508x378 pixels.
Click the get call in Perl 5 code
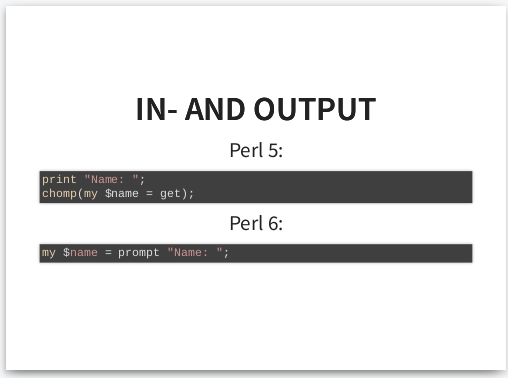(x=170, y=194)
